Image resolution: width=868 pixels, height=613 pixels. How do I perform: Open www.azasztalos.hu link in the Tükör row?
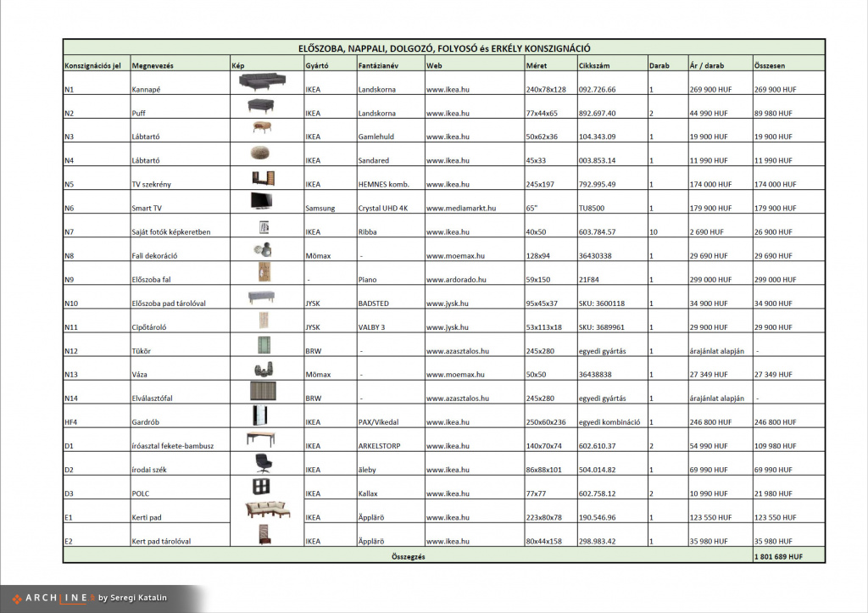458,351
